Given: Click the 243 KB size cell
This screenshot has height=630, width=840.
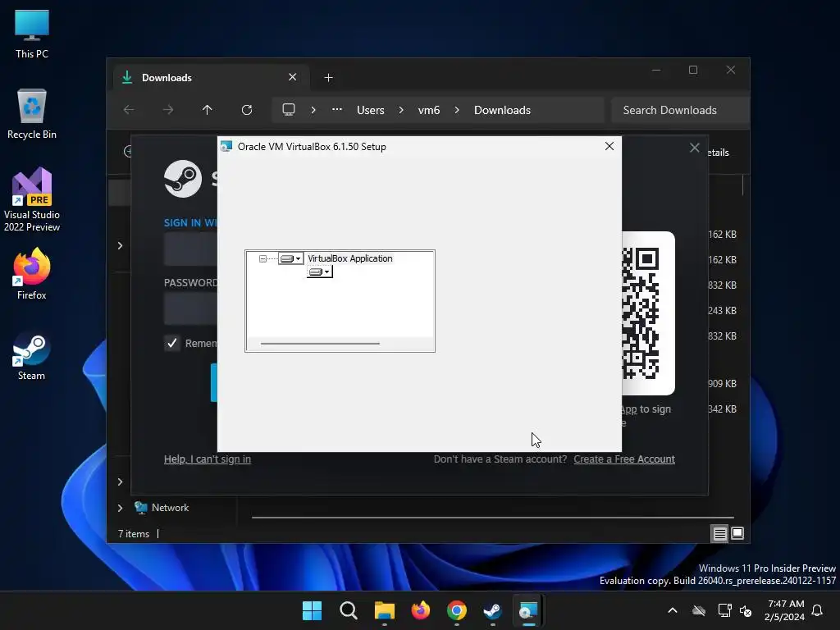Looking at the screenshot, I should coord(722,311).
